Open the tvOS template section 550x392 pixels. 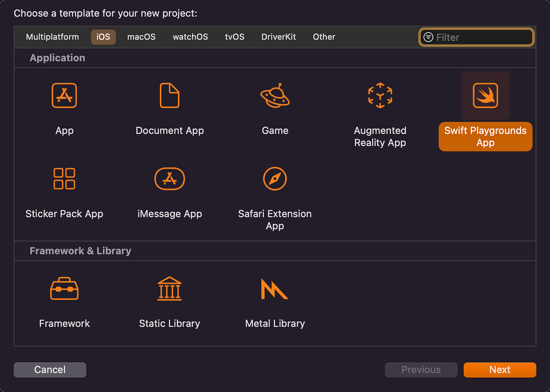[235, 37]
